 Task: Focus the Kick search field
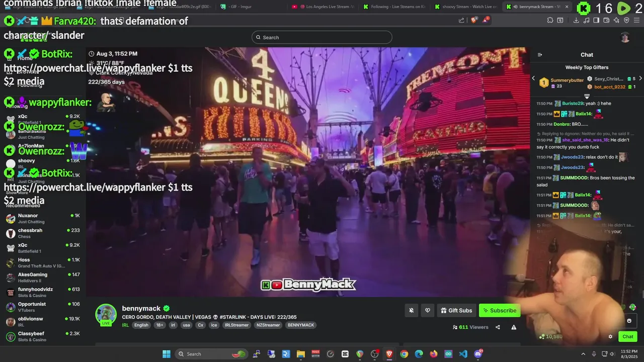pyautogui.click(x=322, y=37)
